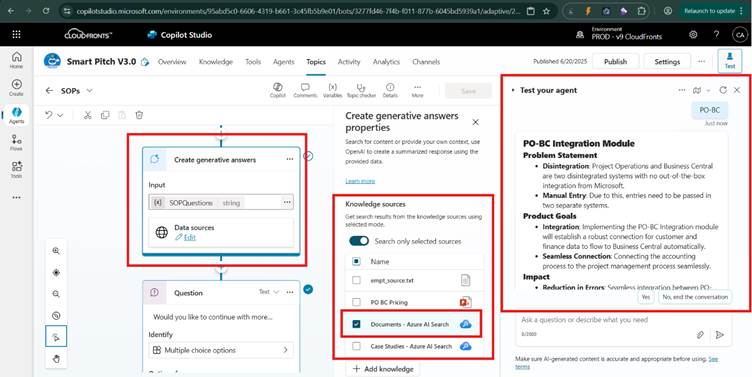The height and width of the screenshot is (377, 752).
Task: Go back with arrow beside SOPs
Action: tap(49, 90)
